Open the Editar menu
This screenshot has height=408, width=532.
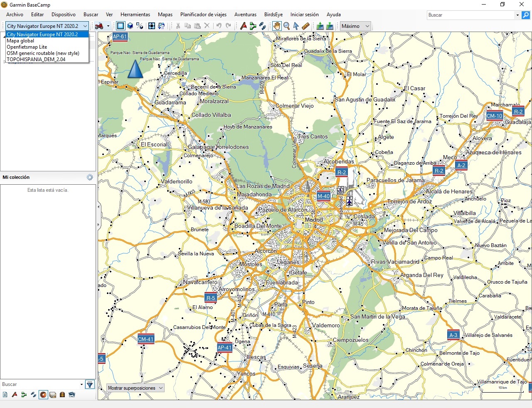(x=37, y=15)
